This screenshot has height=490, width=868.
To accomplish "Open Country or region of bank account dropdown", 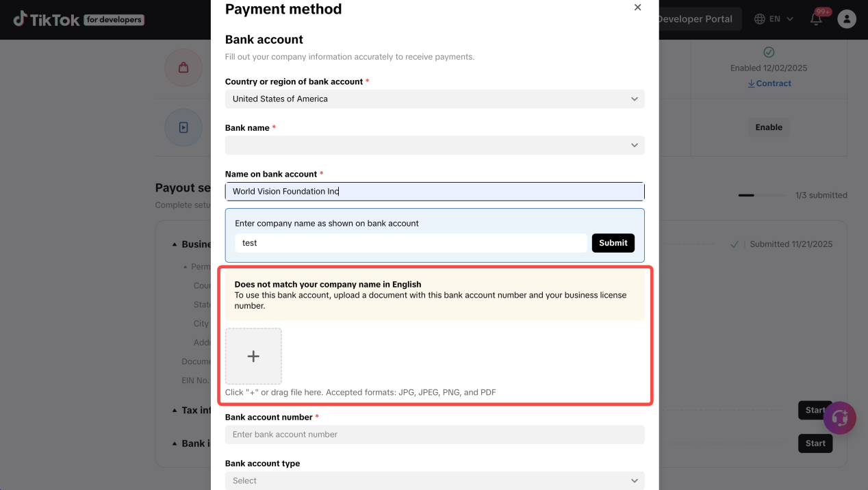I will 435,99.
